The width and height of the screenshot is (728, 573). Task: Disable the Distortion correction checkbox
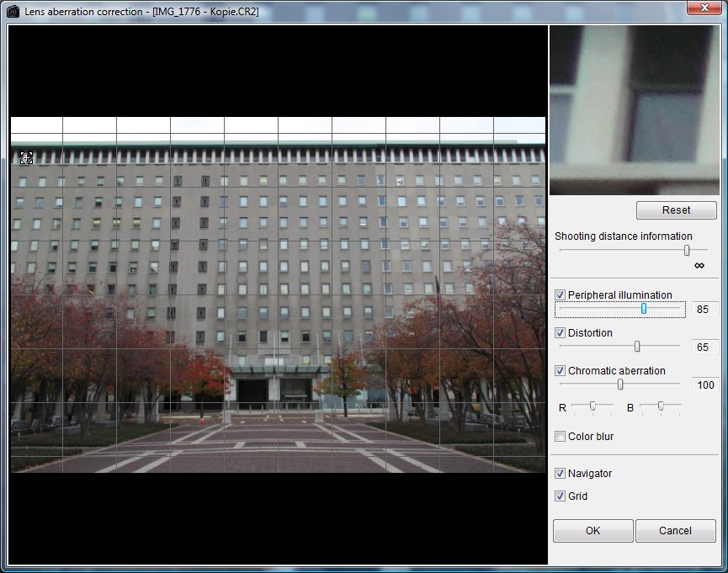[561, 333]
